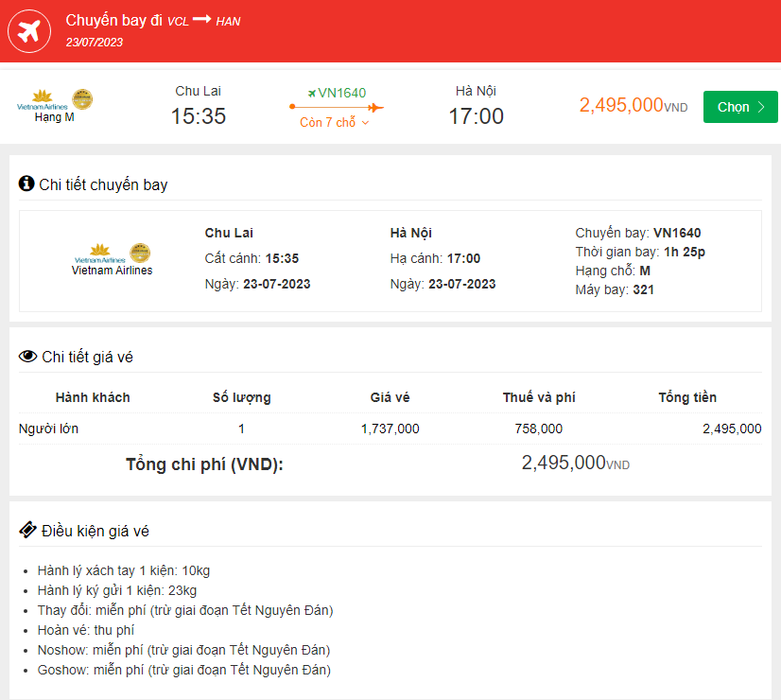
Task: Click the eye icon beside Chi tiết giá vé
Action: click(x=28, y=357)
